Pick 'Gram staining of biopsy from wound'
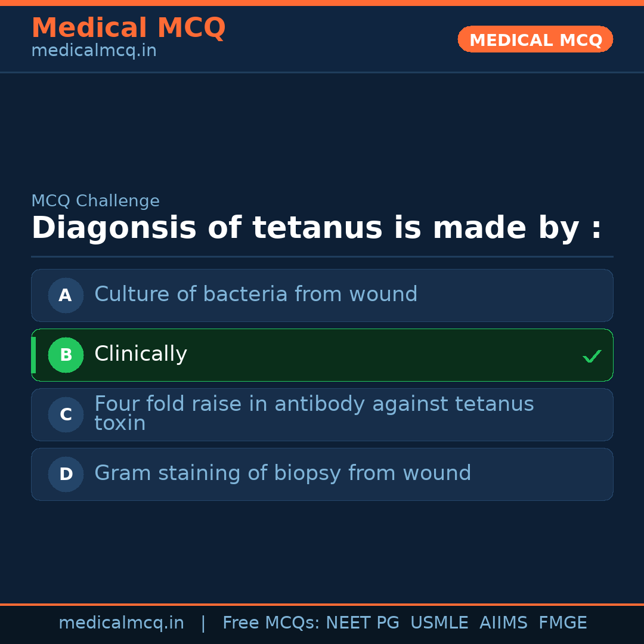Image resolution: width=644 pixels, height=644 pixels. (x=283, y=473)
